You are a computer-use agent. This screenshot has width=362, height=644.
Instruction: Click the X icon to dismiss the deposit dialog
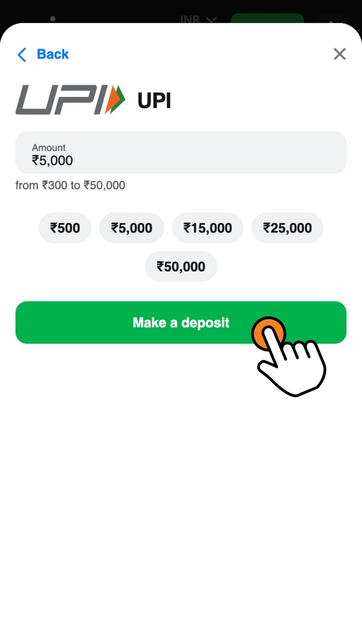(339, 54)
